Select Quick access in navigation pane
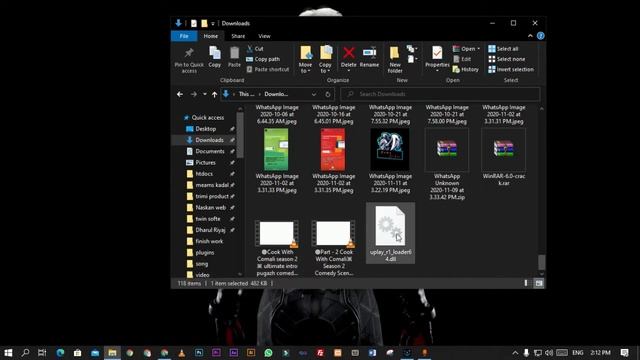The image size is (640, 360). [208, 118]
